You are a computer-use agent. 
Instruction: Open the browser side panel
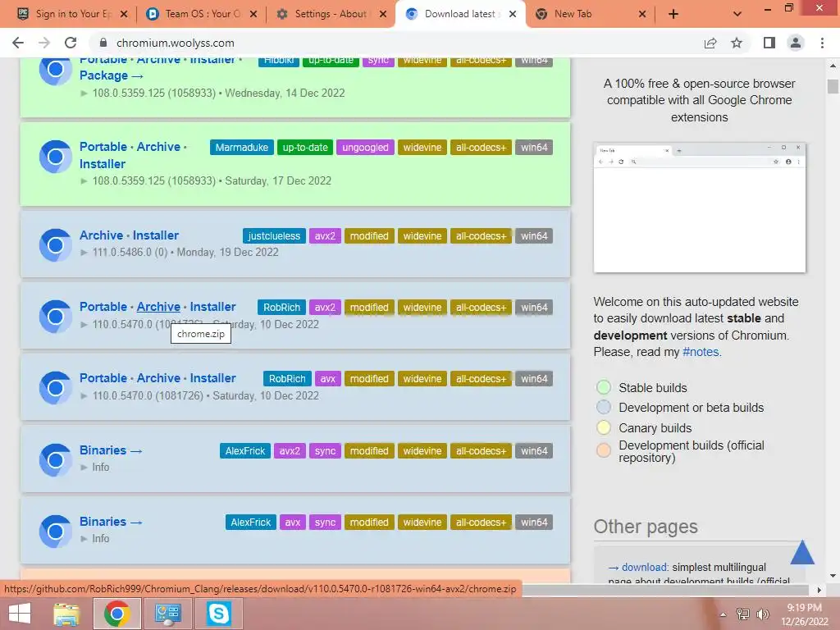769,43
